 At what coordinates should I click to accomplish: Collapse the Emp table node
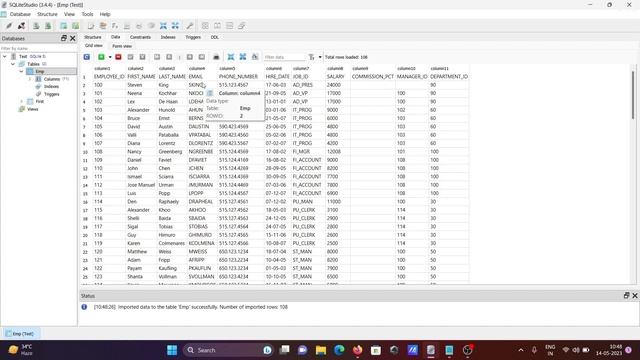21,71
